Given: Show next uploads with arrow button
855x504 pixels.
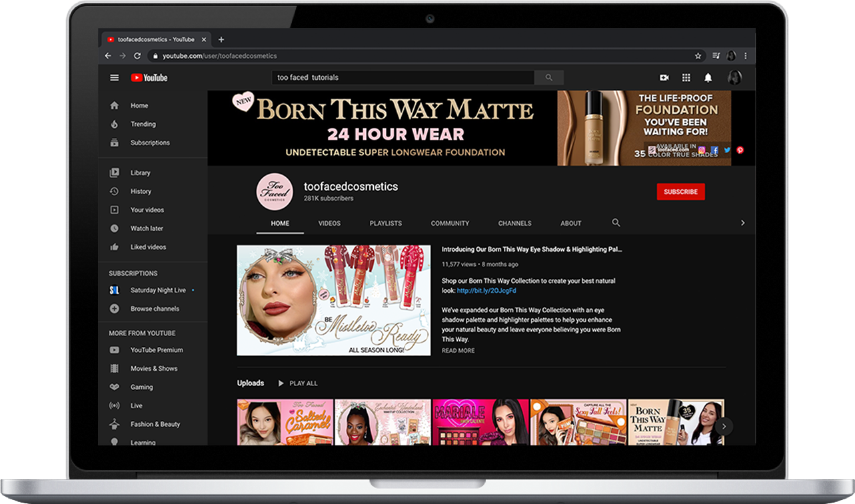Looking at the screenshot, I should click(724, 426).
